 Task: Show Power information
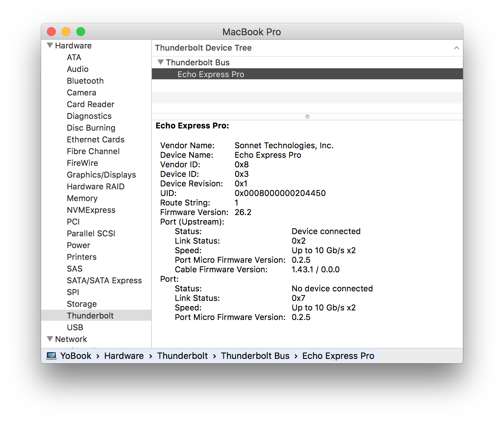[78, 245]
